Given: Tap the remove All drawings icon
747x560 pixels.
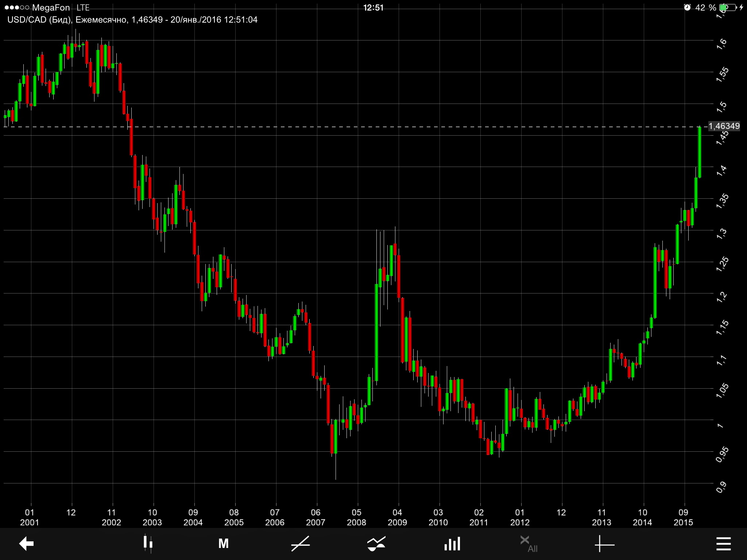Looking at the screenshot, I should (x=529, y=544).
